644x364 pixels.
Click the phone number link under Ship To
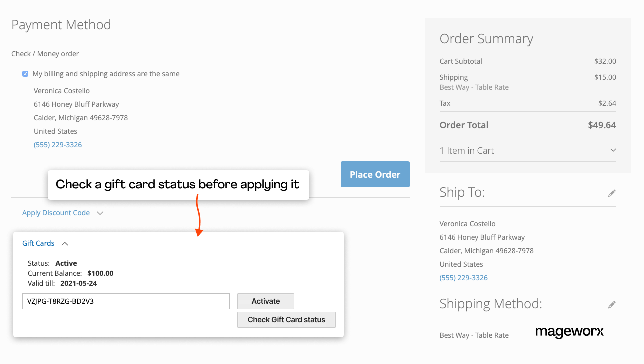(x=463, y=278)
